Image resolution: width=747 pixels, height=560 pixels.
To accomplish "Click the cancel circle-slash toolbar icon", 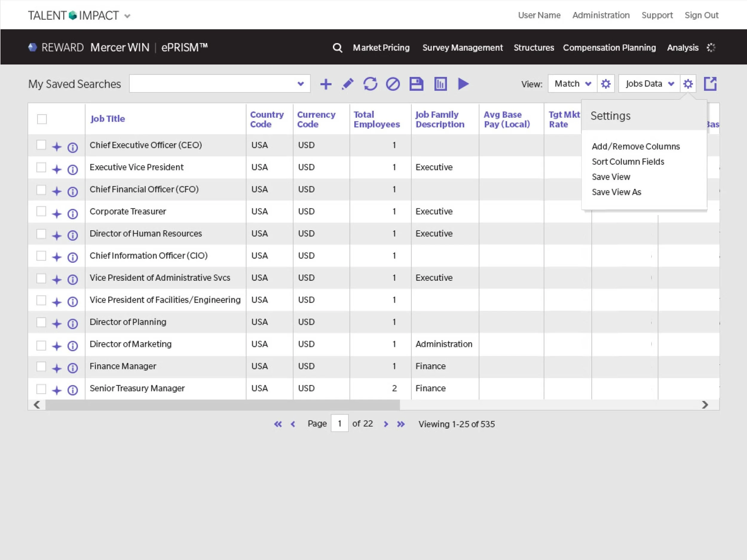I will (393, 84).
